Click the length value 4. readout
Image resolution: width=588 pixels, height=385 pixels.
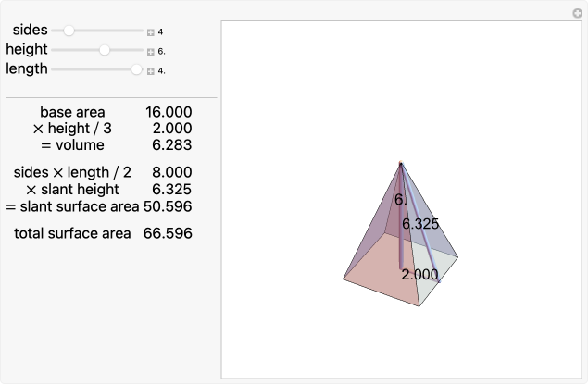161,70
